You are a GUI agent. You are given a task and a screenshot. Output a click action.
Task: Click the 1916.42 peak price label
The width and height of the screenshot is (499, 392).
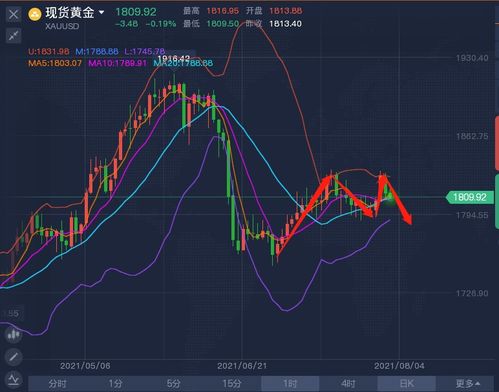coord(173,58)
